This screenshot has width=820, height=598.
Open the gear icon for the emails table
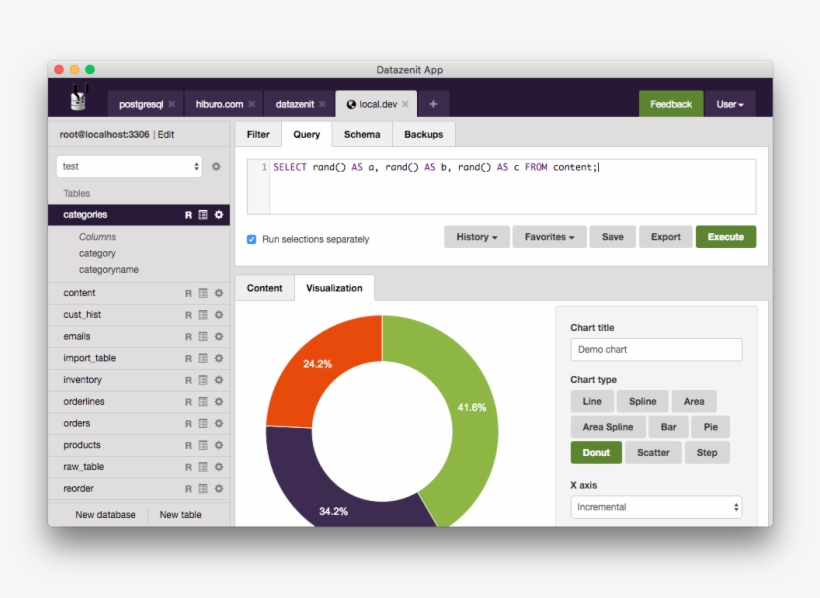click(220, 336)
